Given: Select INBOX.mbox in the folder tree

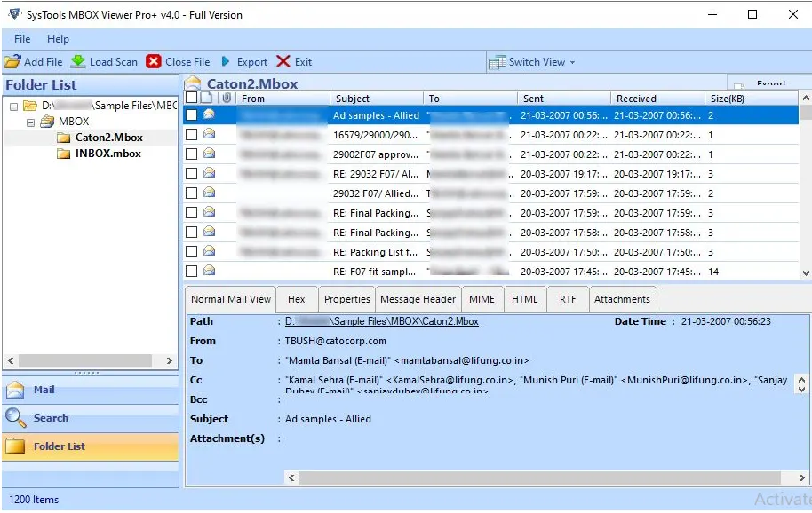Looking at the screenshot, I should (108, 154).
